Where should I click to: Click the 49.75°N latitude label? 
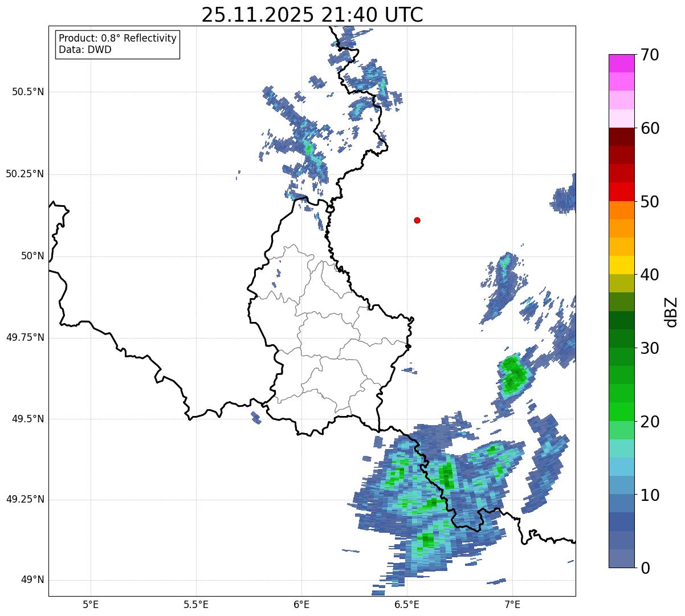(x=25, y=337)
